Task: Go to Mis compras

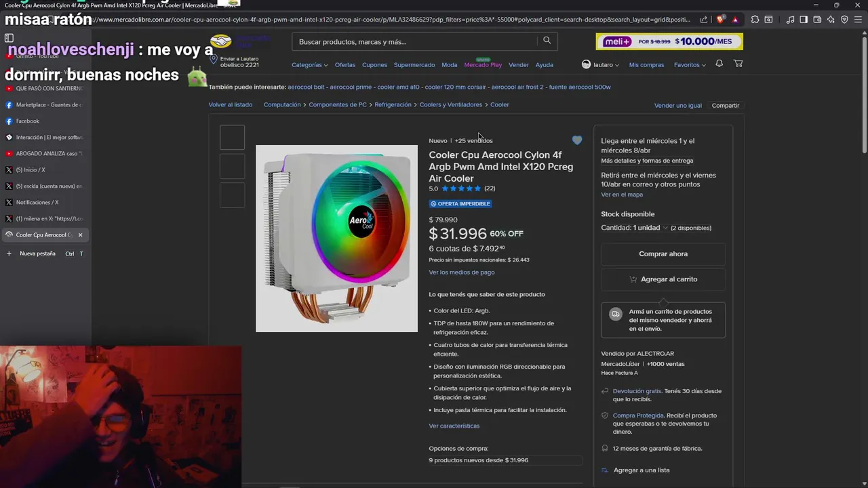Action: (x=646, y=65)
